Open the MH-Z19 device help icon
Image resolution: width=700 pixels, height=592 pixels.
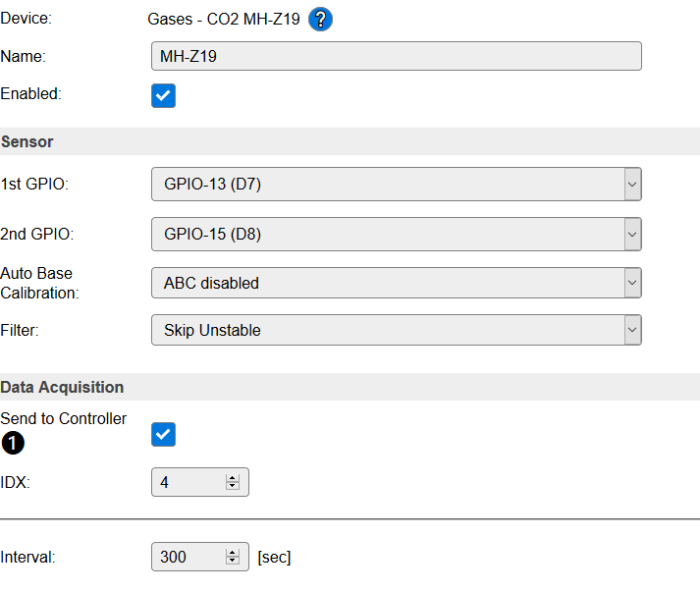[320, 19]
